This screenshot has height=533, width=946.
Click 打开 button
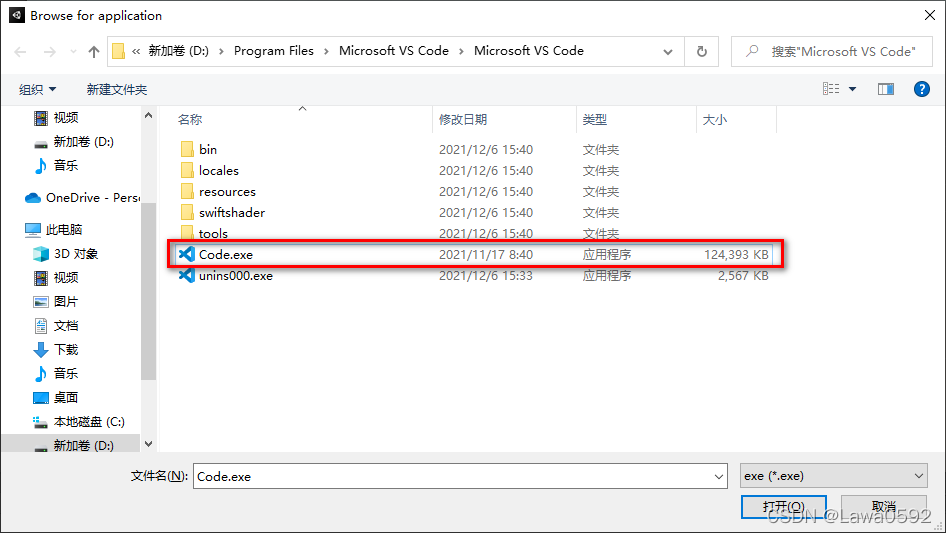[x=783, y=507]
